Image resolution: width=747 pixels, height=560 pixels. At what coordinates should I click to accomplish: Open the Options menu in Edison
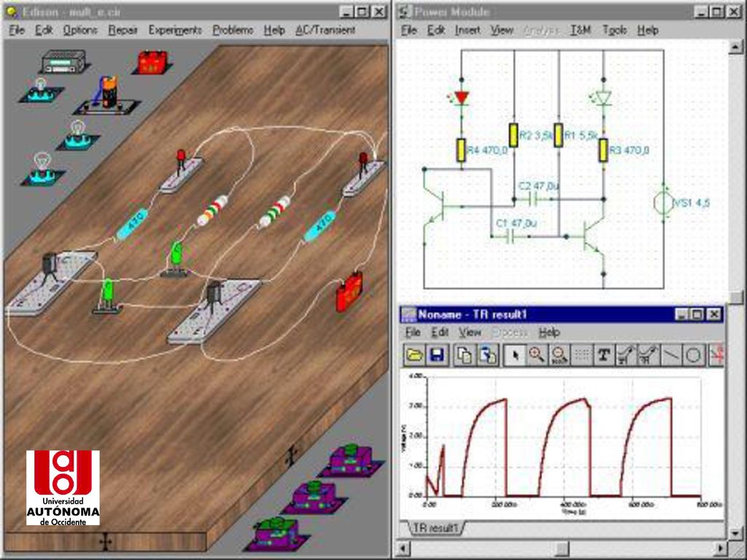coord(80,30)
